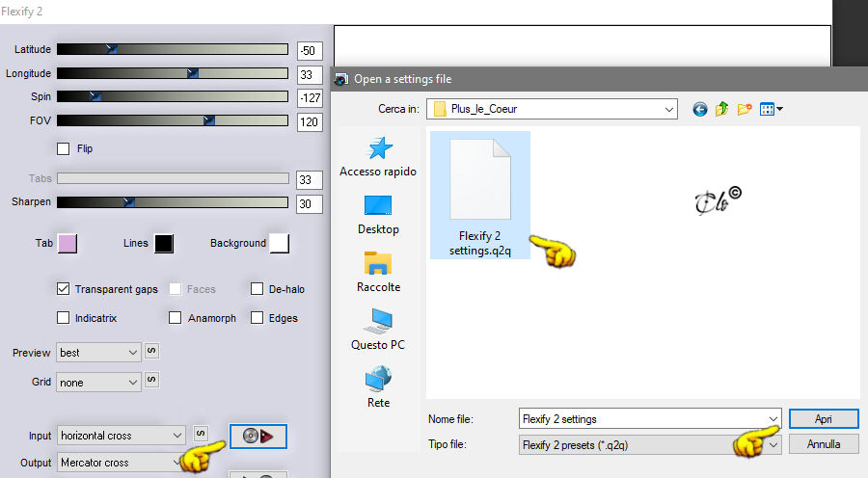868x478 pixels.
Task: Toggle the De-halo checkbox
Action: (x=257, y=289)
